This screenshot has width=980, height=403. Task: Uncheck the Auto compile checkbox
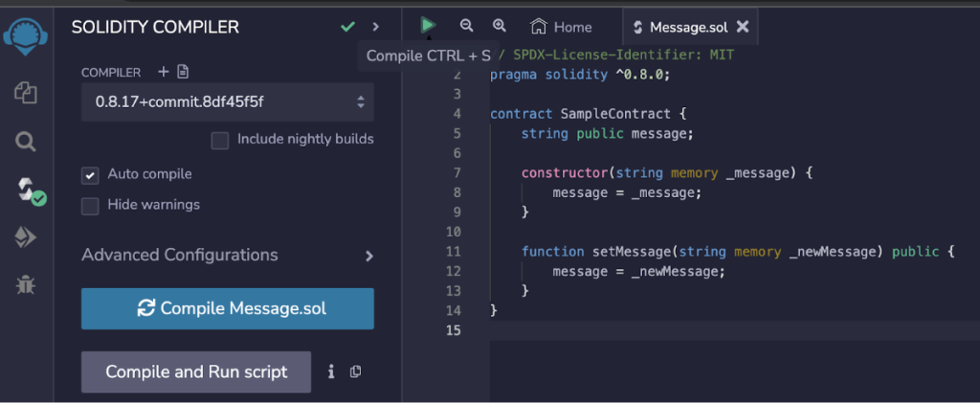pyautogui.click(x=90, y=175)
